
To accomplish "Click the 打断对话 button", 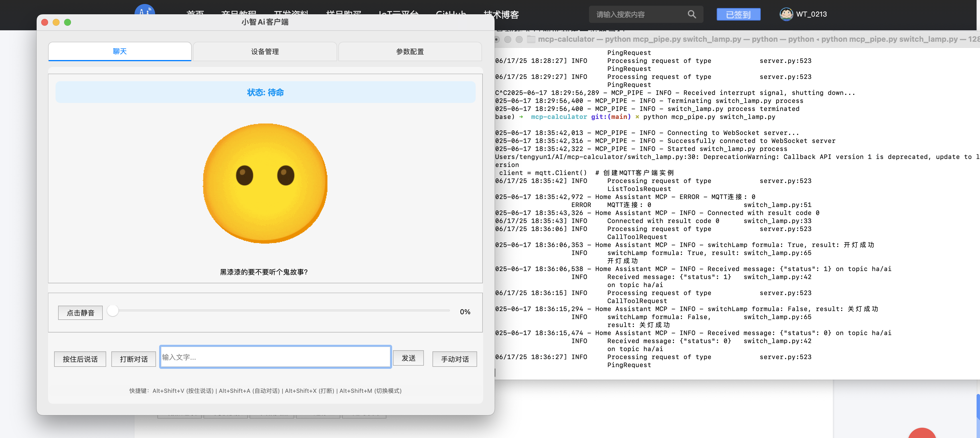I will coord(134,359).
